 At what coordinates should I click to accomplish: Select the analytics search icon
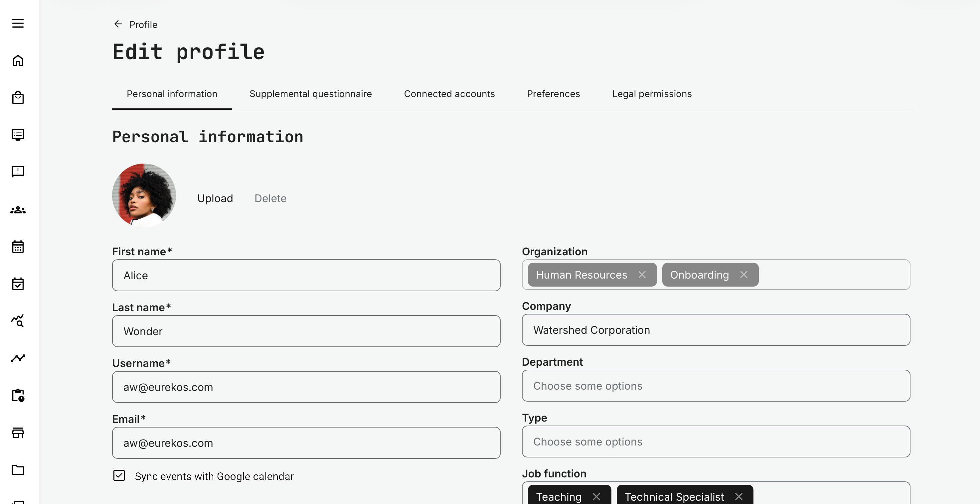(x=18, y=321)
